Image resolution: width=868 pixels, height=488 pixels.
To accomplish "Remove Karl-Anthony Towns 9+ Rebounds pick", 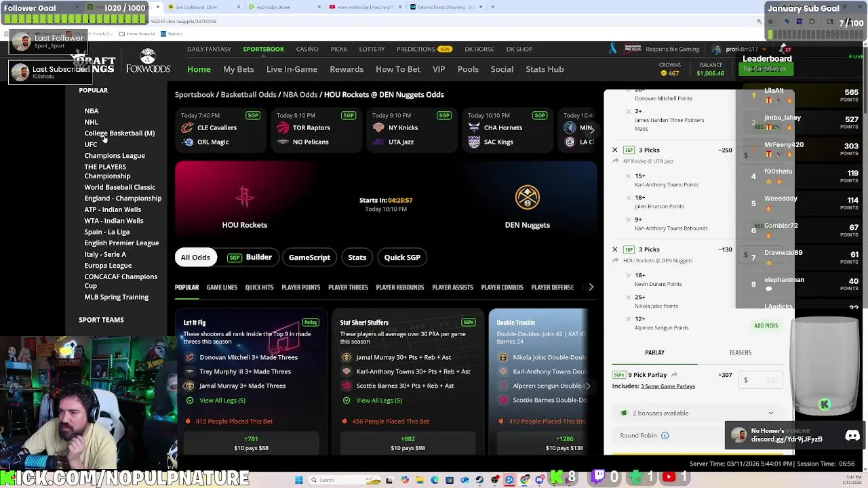I will pyautogui.click(x=629, y=219).
